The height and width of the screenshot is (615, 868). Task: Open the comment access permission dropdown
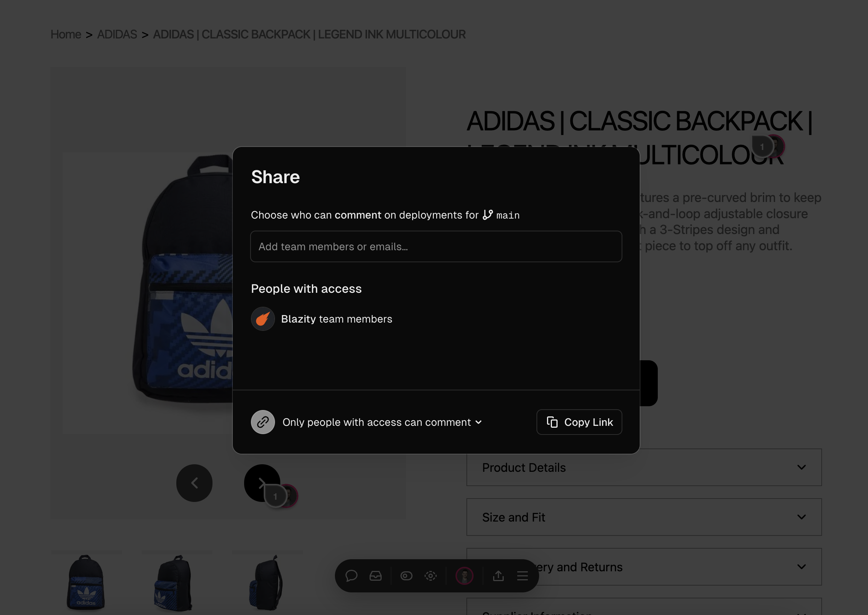point(382,422)
